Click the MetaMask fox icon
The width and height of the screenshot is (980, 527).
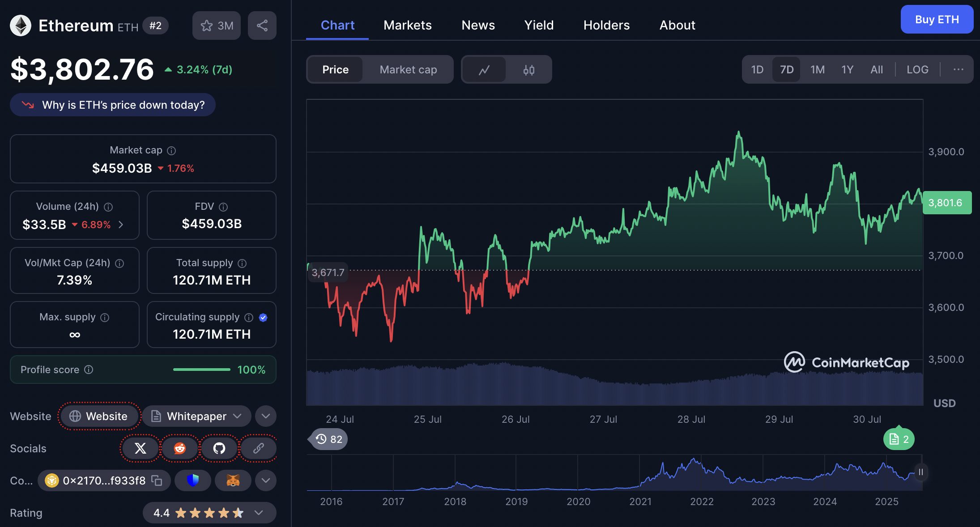tap(233, 480)
